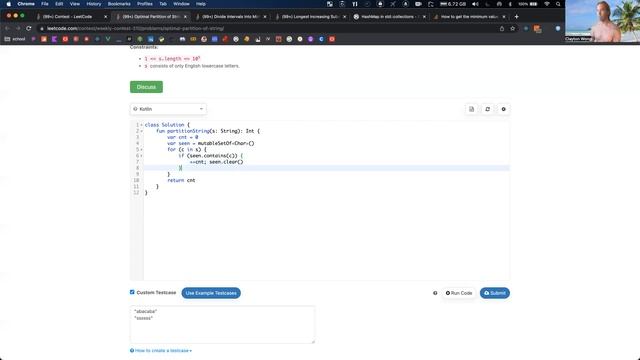Open macOS Spotlight search icon

pyautogui.click(x=558, y=4)
